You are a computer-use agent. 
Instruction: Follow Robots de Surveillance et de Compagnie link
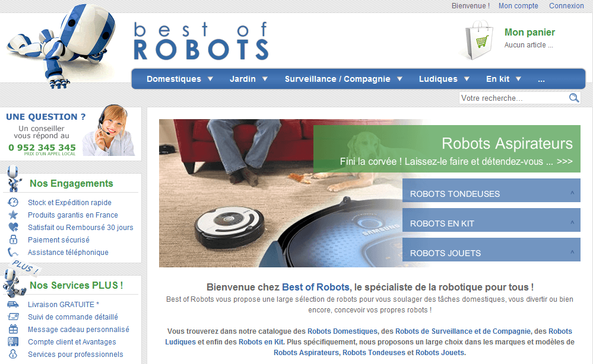(x=463, y=331)
